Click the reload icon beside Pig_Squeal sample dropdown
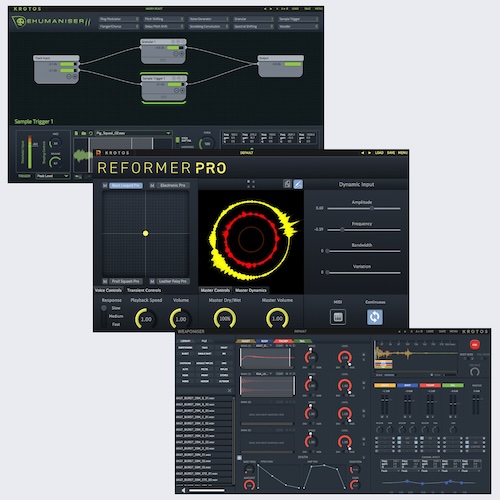500x500 pixels. pos(90,133)
